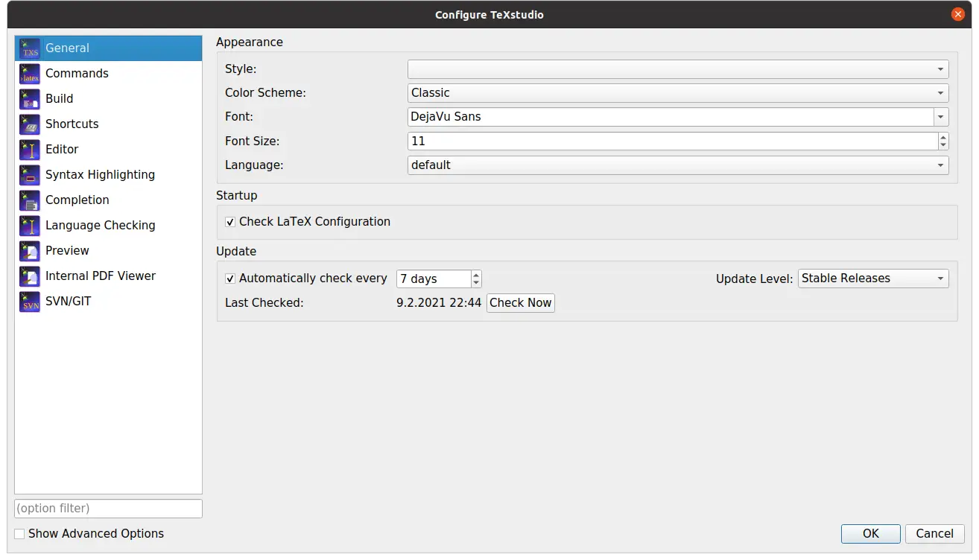Decrease update check days with down arrow

tap(476, 284)
